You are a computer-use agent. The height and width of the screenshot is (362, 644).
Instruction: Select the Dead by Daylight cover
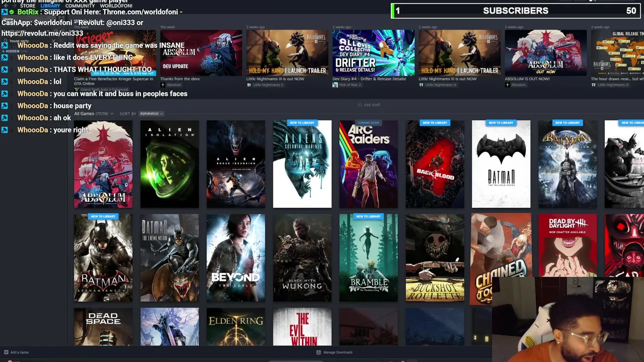click(568, 245)
